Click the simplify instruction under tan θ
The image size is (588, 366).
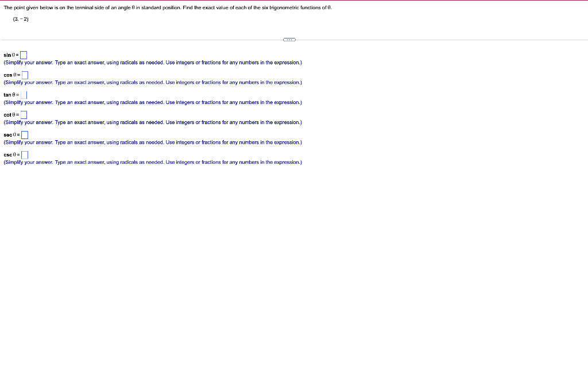click(x=153, y=102)
